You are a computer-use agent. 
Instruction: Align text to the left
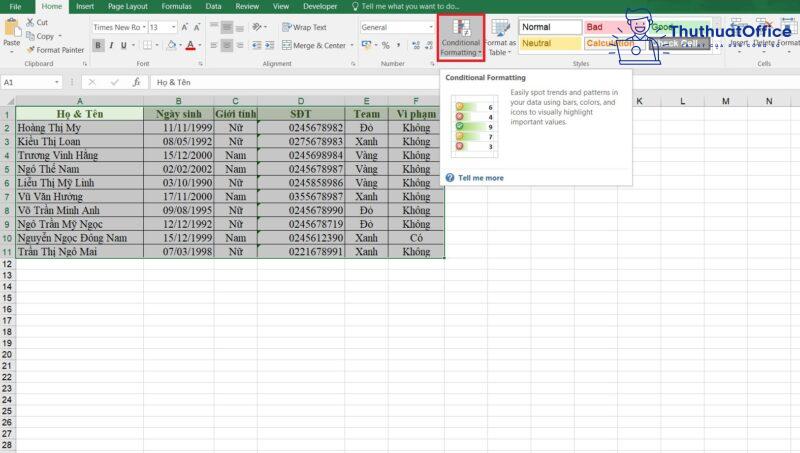click(x=214, y=45)
